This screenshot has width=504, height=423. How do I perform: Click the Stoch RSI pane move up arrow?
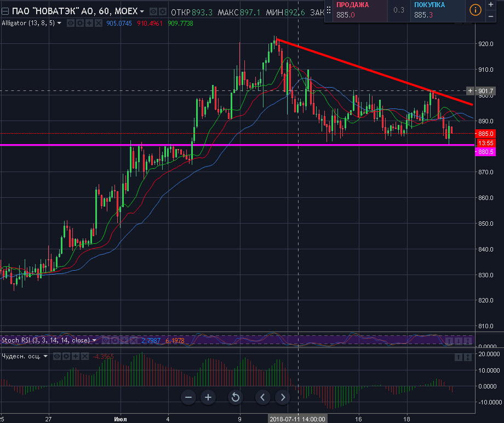449,341
